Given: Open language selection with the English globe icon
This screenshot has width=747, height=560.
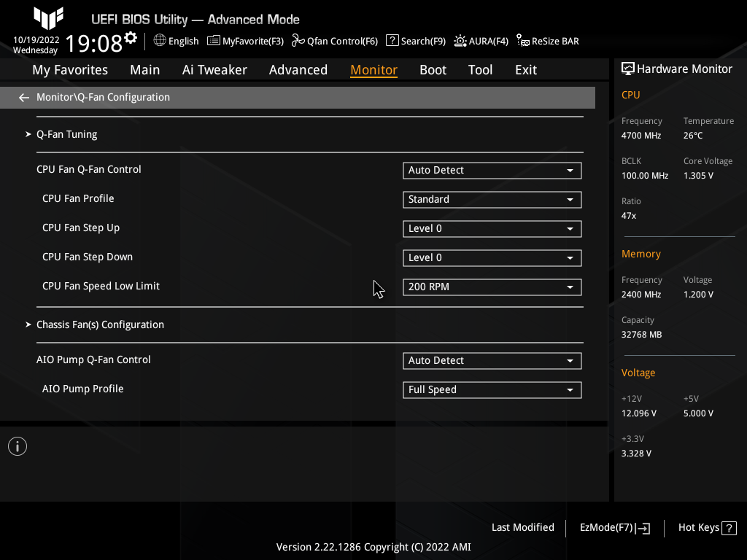Looking at the screenshot, I should pyautogui.click(x=159, y=41).
